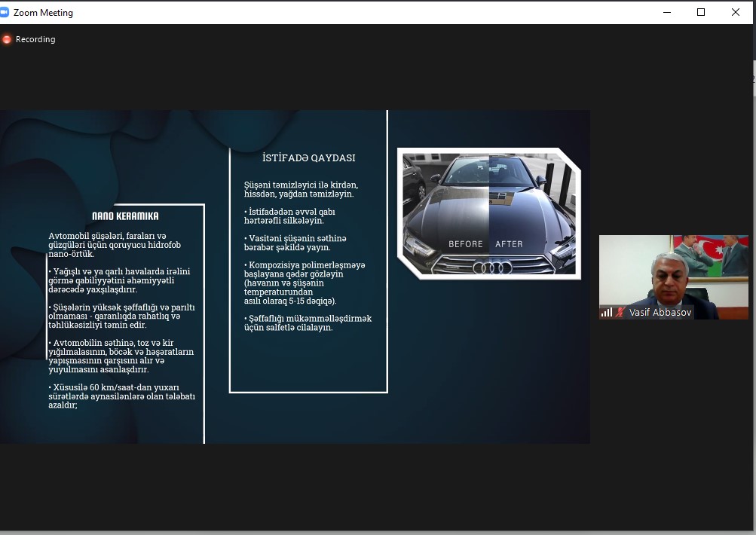Click the NANO KERAMIKA heading on the slide
The height and width of the screenshot is (535, 756).
pyautogui.click(x=125, y=216)
